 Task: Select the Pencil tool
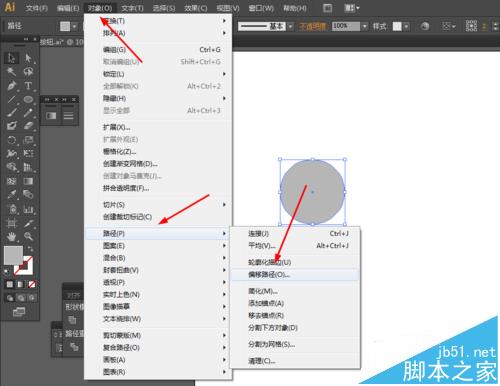29,112
